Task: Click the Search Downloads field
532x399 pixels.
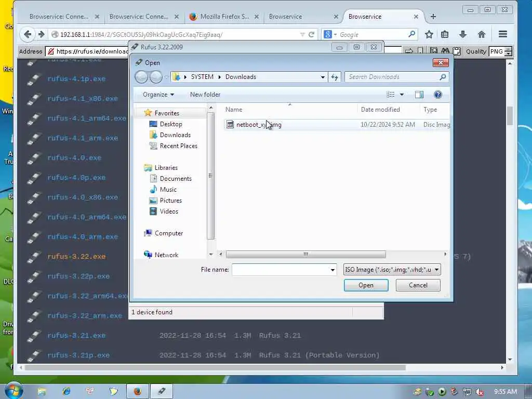Action: pos(396,77)
